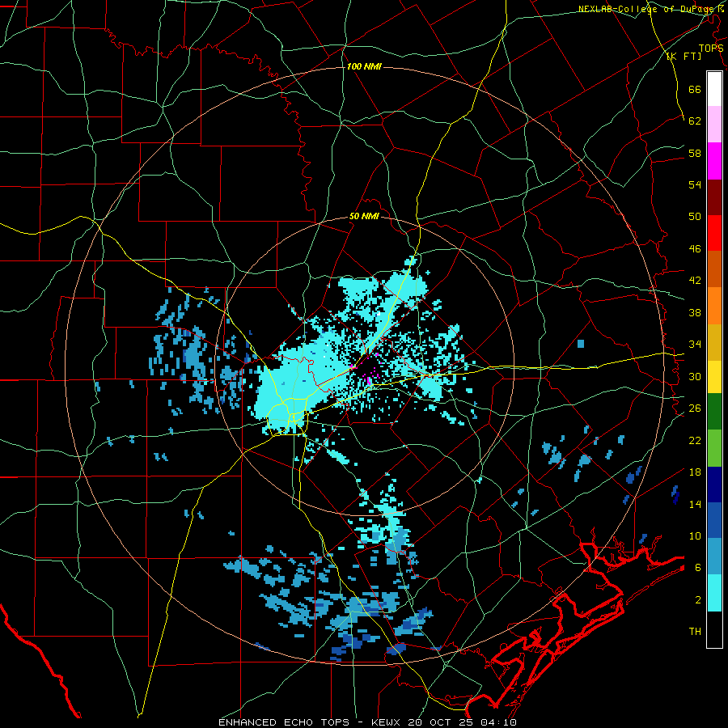Screen dimensions: 728x728
Task: Click the dark red 50-54 kft legend swatch
Action: click(714, 197)
